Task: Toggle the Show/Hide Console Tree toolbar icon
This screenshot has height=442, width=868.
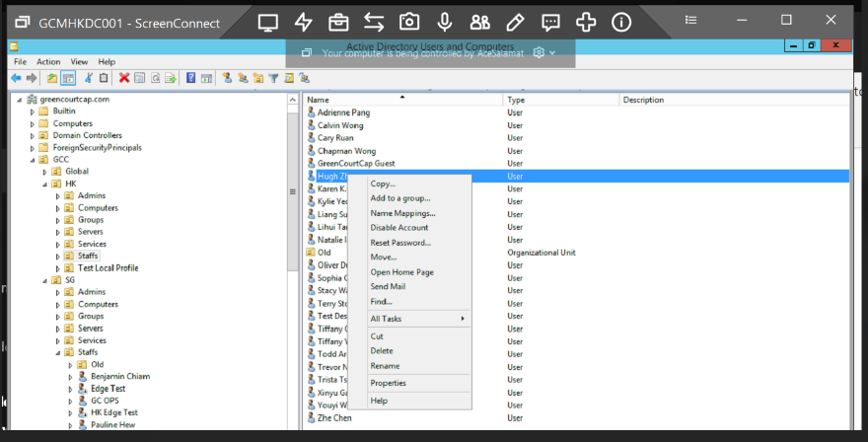Action: coord(68,79)
